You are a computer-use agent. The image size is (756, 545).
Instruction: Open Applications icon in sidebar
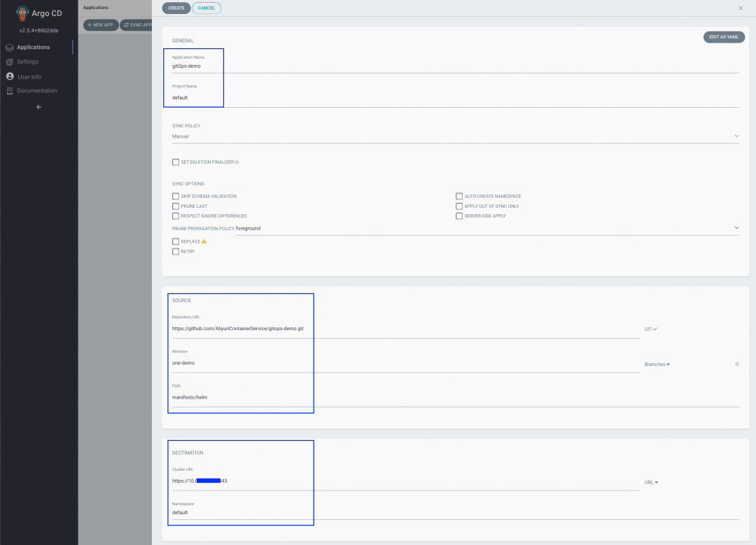tap(10, 47)
